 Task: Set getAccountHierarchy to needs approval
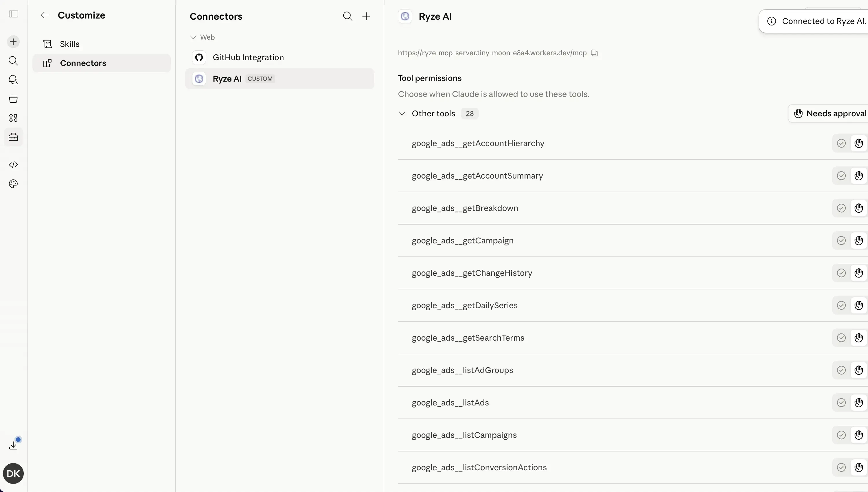point(858,143)
